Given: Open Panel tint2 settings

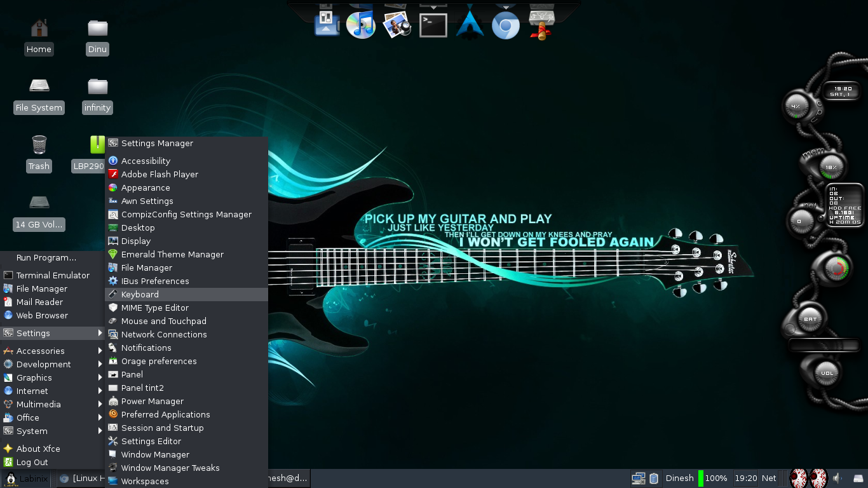Looking at the screenshot, I should 186,388.
